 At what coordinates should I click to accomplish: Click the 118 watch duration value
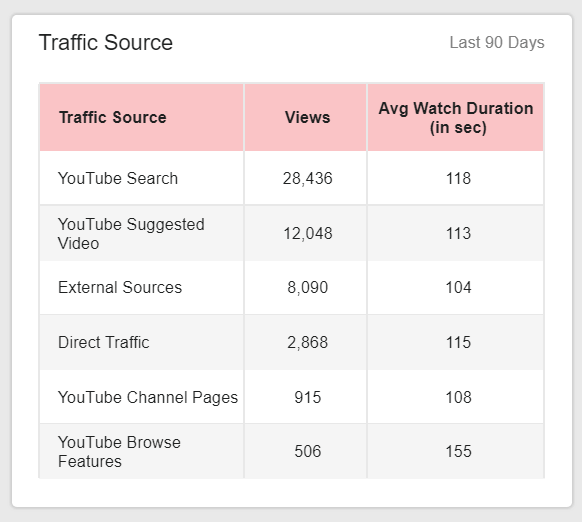pos(458,178)
